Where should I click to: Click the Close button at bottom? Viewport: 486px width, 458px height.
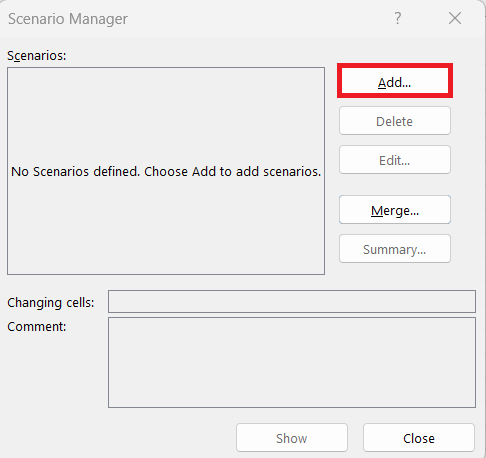point(419,438)
